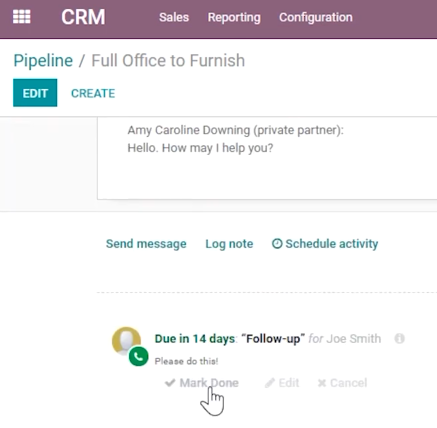Open the Send message composer
This screenshot has width=437, height=428.
point(146,244)
